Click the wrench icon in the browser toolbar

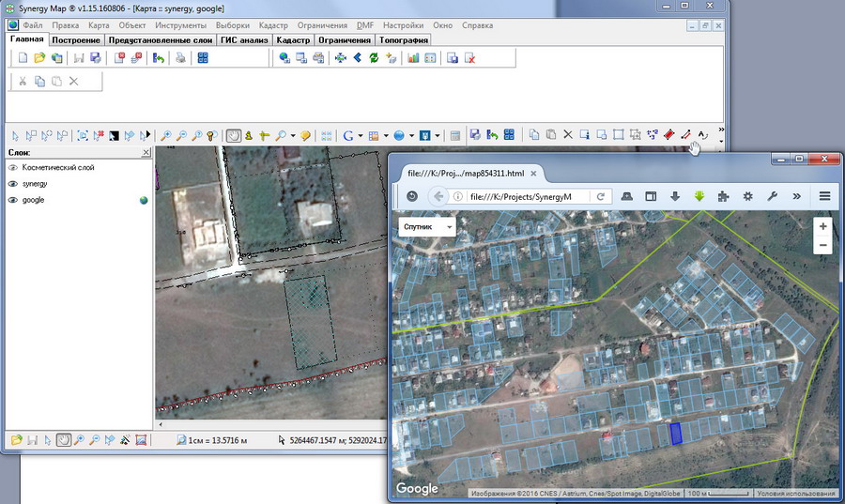tap(773, 196)
